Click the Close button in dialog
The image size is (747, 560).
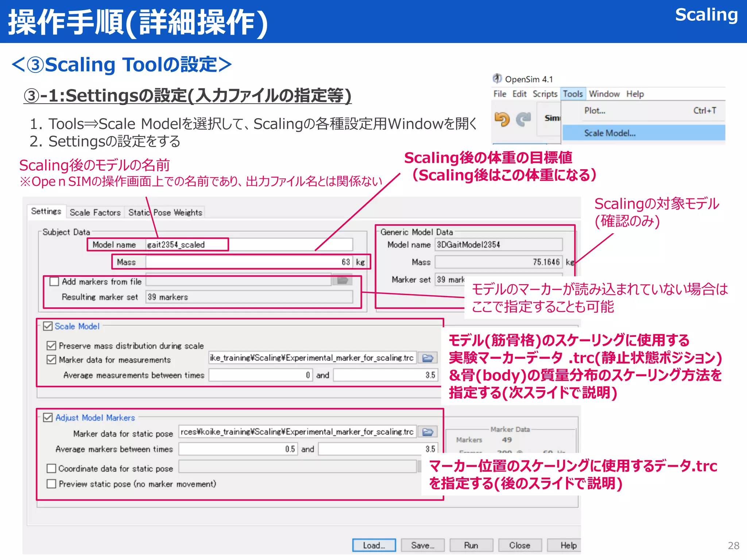click(520, 545)
